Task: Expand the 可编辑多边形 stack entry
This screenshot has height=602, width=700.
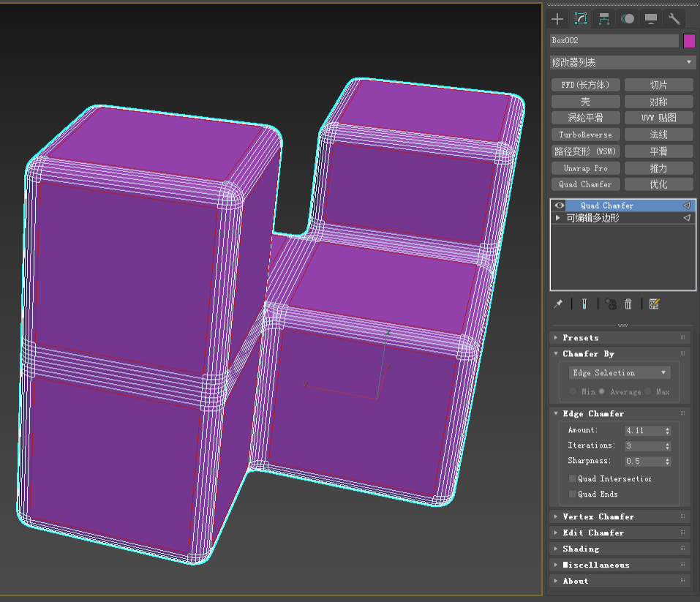Action: click(x=559, y=218)
